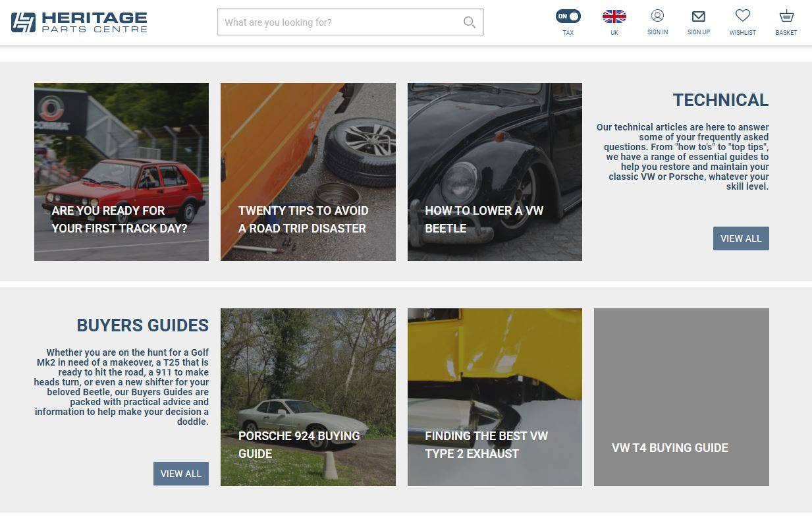
Task: Open the Wishlist heart icon
Action: tap(743, 16)
